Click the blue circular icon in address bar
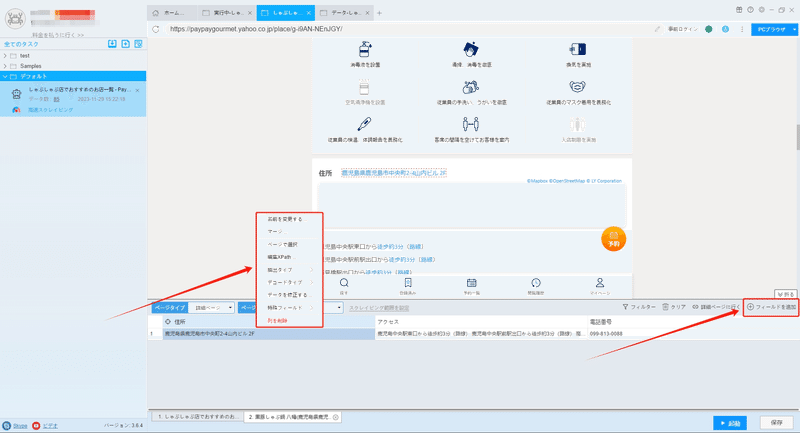The width and height of the screenshot is (800, 433). (x=725, y=29)
